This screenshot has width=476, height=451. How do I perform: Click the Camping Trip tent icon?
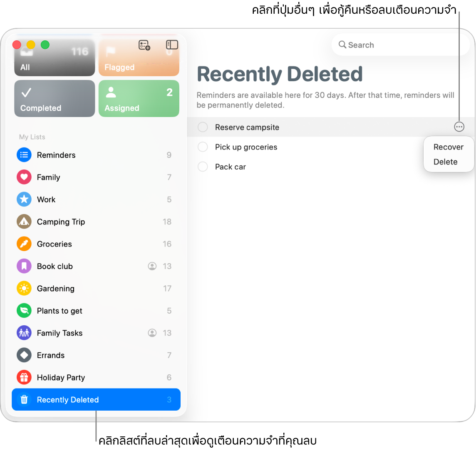pyautogui.click(x=24, y=222)
